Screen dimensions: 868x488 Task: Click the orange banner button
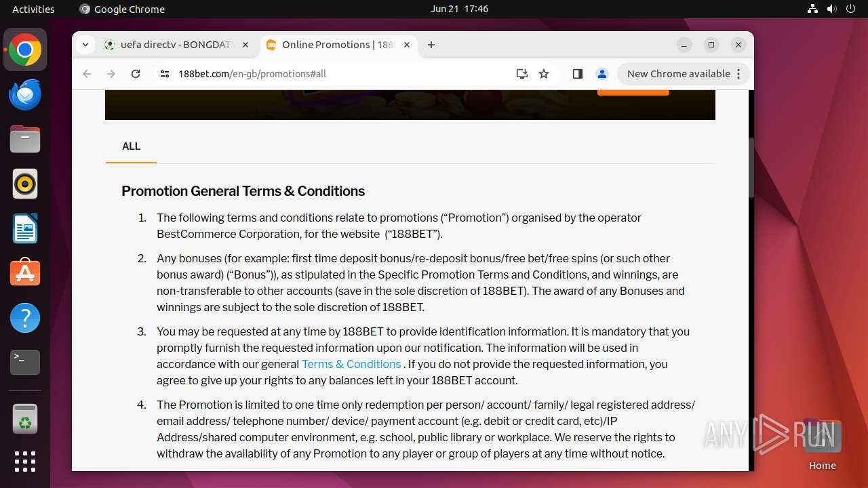pyautogui.click(x=633, y=92)
